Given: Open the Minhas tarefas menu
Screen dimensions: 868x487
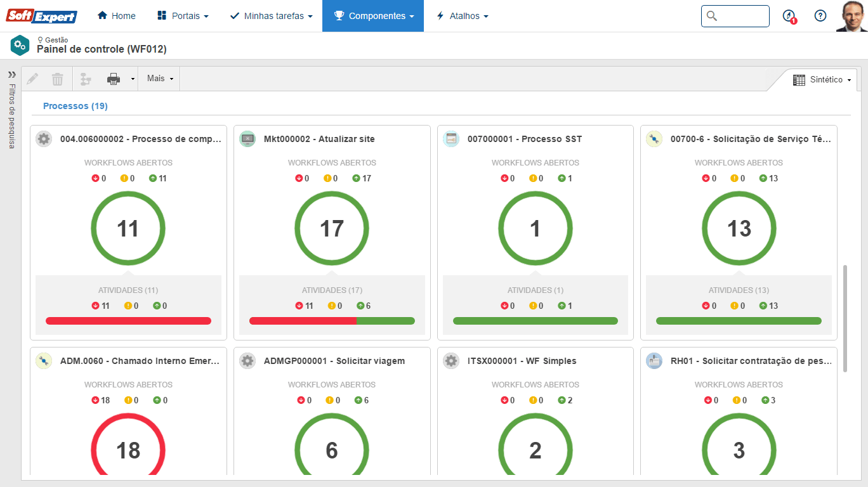Looking at the screenshot, I should click(271, 16).
